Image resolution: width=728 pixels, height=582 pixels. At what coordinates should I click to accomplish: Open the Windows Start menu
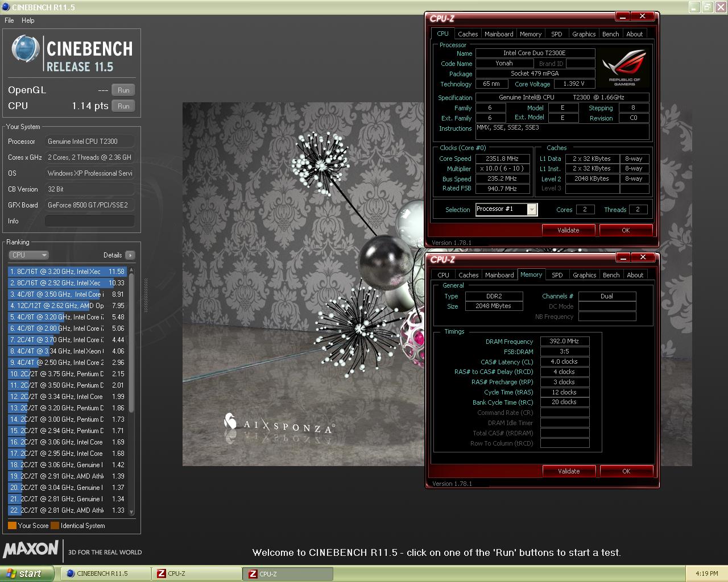click(x=27, y=573)
